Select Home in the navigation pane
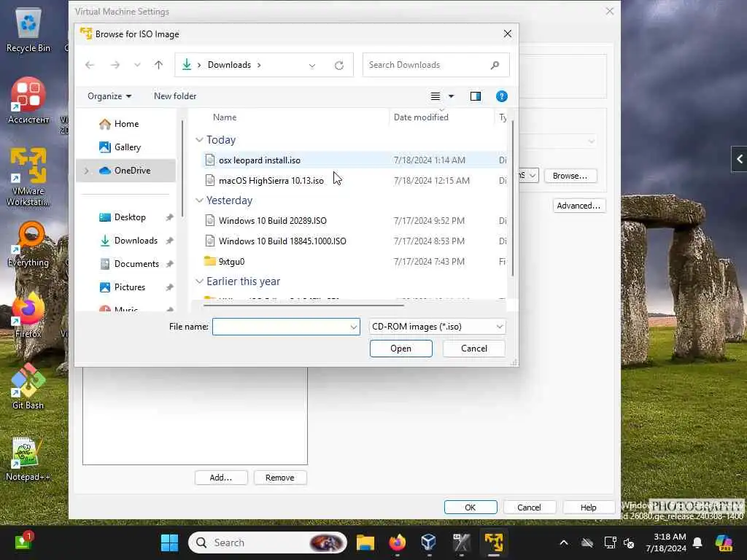Viewport: 747px width, 560px height. click(x=125, y=124)
